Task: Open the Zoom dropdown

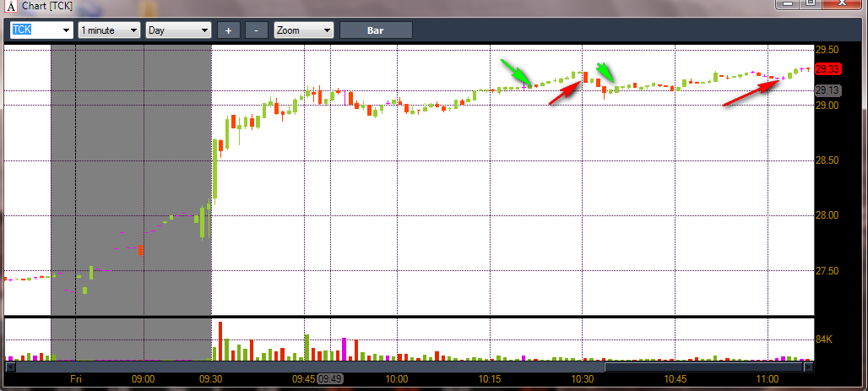Action: (304, 30)
